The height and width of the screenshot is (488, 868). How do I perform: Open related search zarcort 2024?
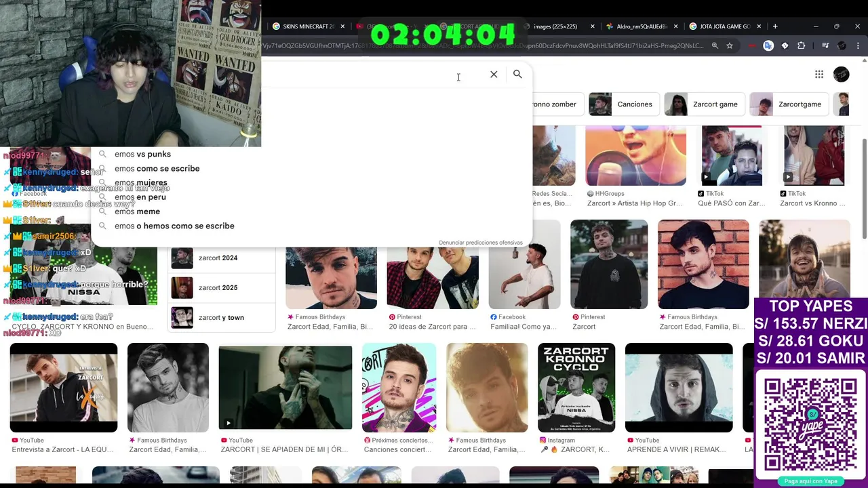click(221, 258)
